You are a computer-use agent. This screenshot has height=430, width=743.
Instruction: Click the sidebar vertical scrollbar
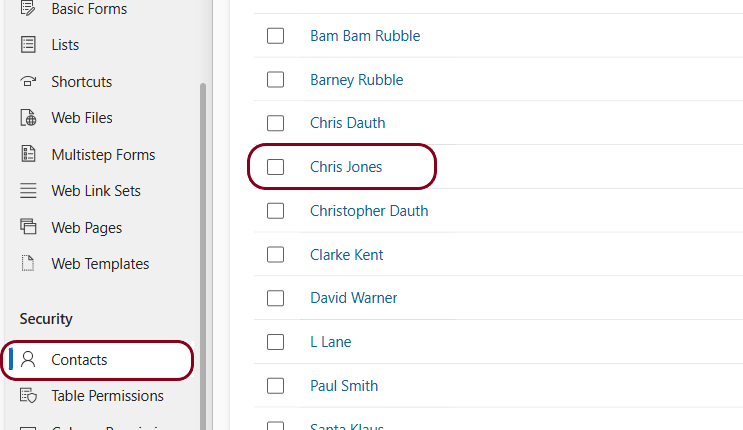(203, 256)
